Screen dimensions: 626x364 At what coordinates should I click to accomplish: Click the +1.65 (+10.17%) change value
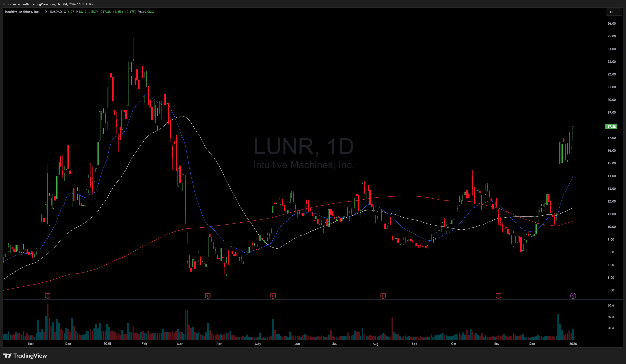[124, 12]
